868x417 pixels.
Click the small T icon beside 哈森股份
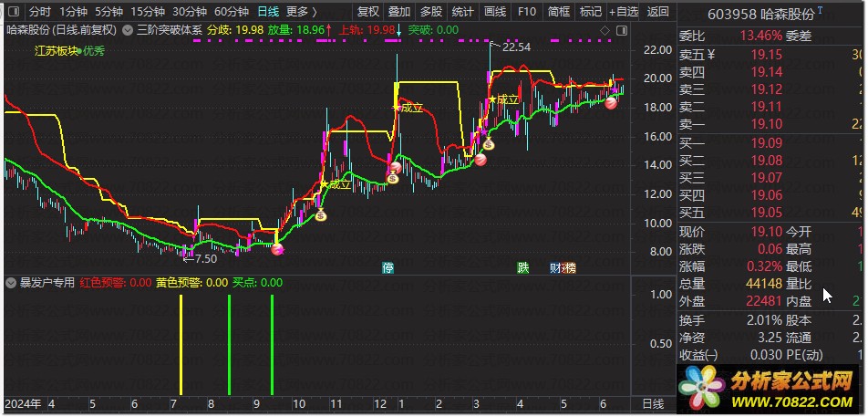[x=820, y=11]
